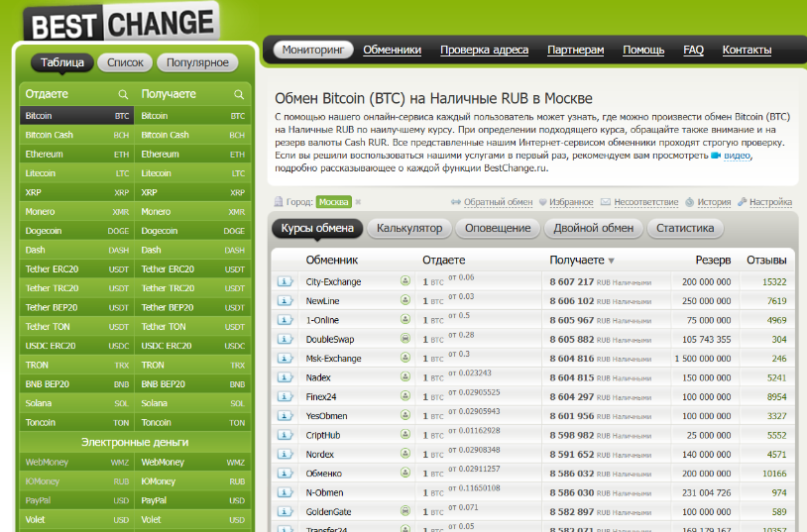Remove the Москва city filter with the x

(358, 202)
